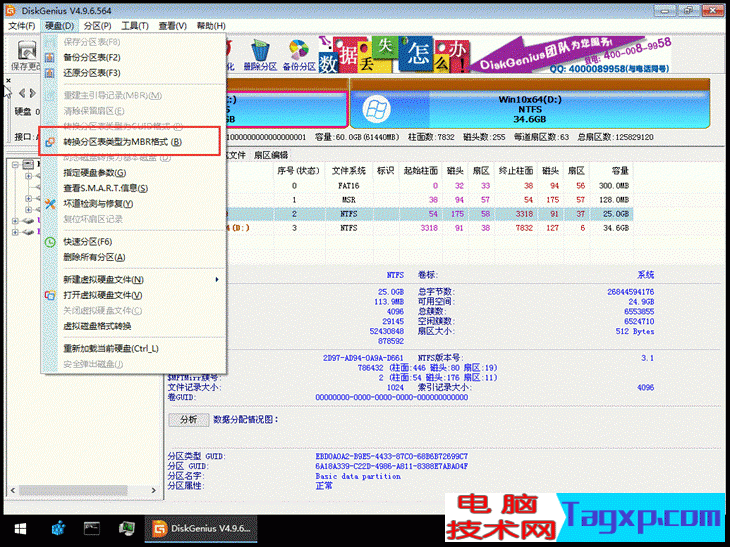Click the Basic data partition name value

(358, 476)
